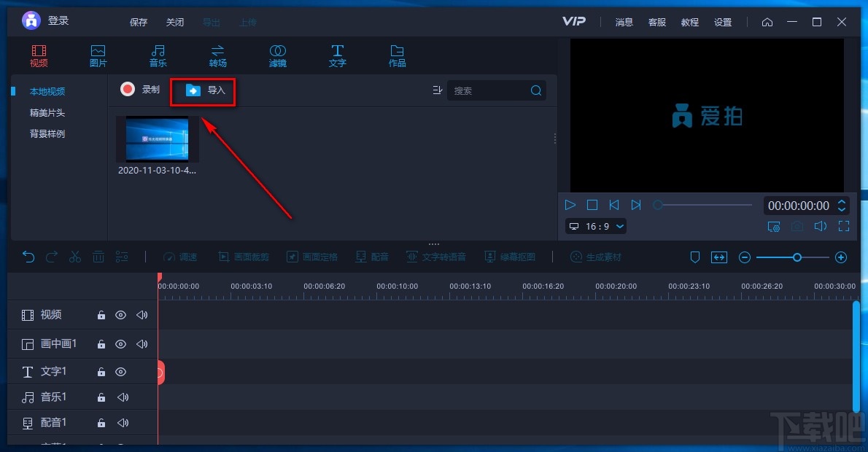Open the 音乐 (Music) tab
The height and width of the screenshot is (452, 868).
[158, 56]
